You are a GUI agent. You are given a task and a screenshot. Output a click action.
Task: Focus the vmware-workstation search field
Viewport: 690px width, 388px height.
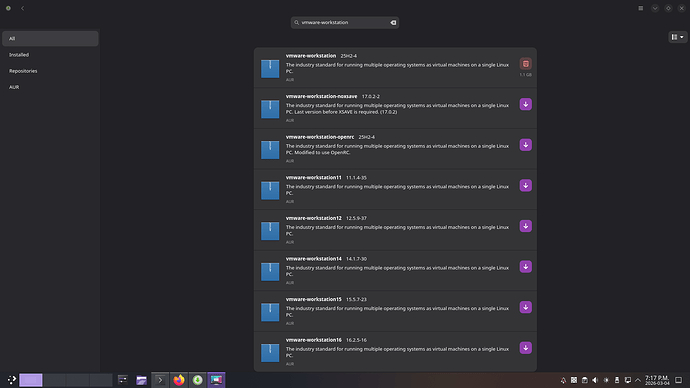point(345,22)
